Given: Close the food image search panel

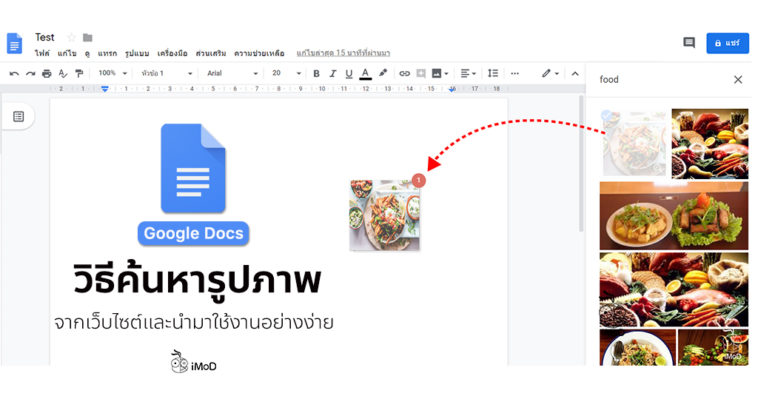Looking at the screenshot, I should click(738, 80).
